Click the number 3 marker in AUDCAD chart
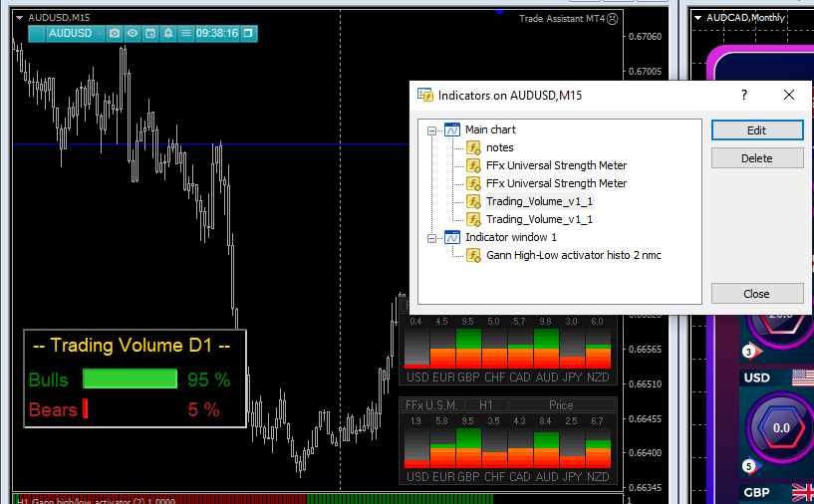The width and height of the screenshot is (814, 504). click(748, 352)
